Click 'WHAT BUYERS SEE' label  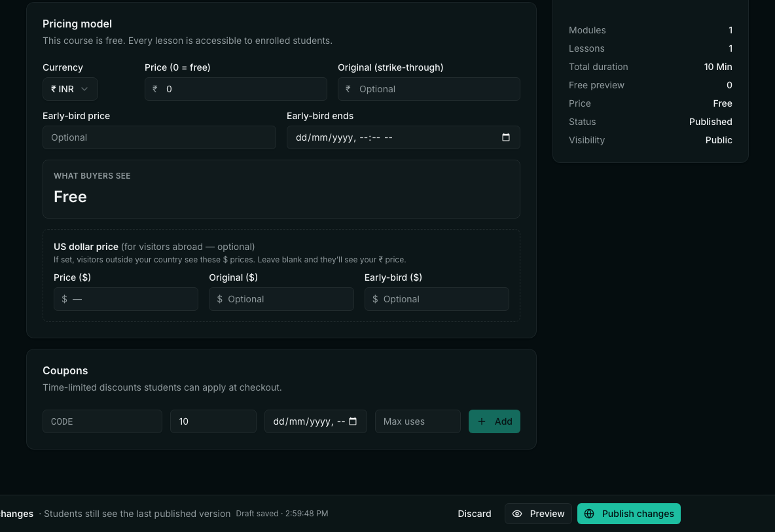[92, 176]
